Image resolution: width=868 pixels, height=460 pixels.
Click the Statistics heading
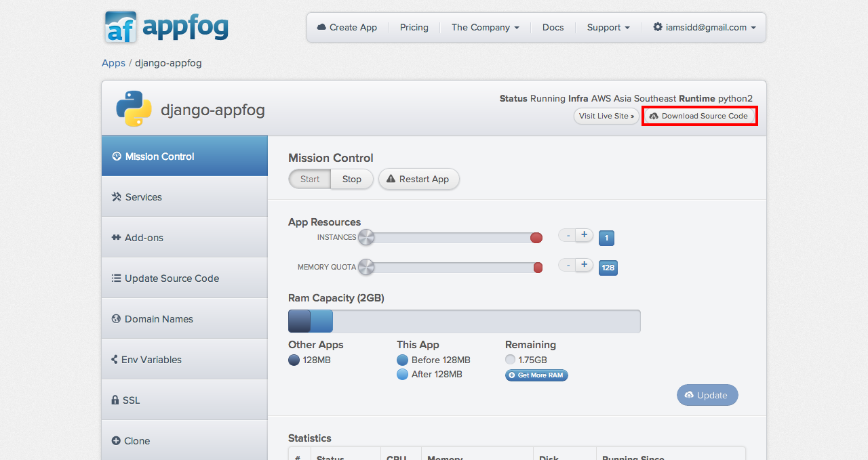(310, 438)
